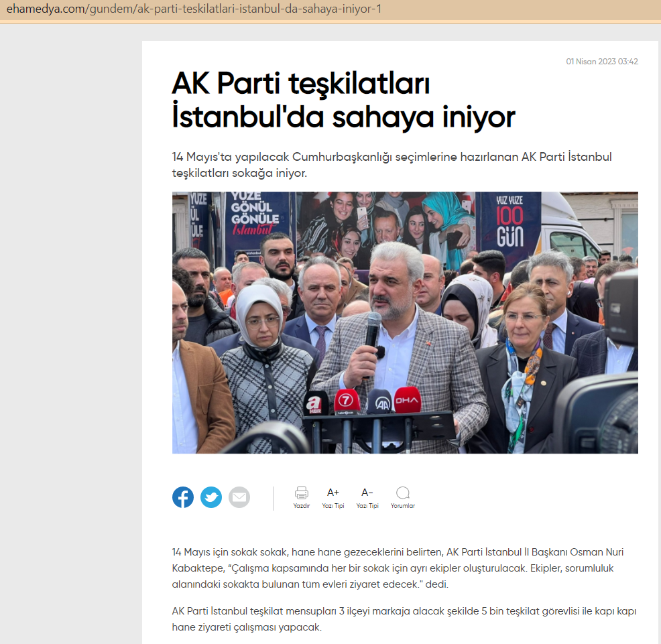Click the 'Yorumlar' label
The height and width of the screenshot is (644, 661).
pos(403,506)
